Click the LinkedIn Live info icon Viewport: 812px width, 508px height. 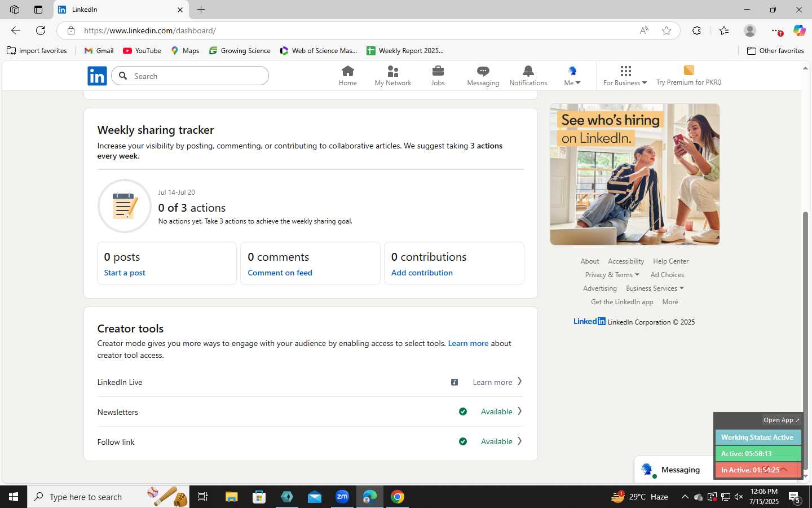(454, 382)
